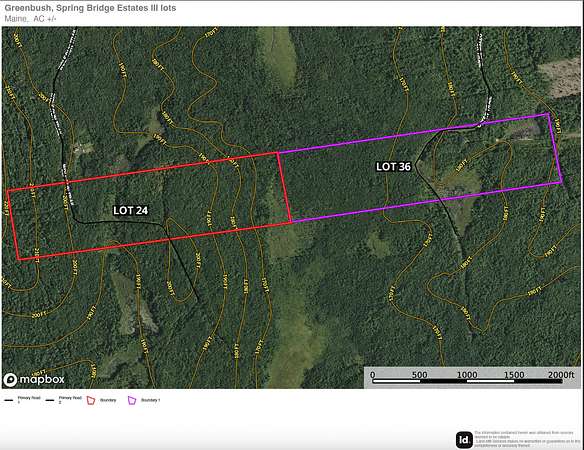This screenshot has height=450, width=584.
Task: Click the Land id logo icon
Action: [464, 440]
